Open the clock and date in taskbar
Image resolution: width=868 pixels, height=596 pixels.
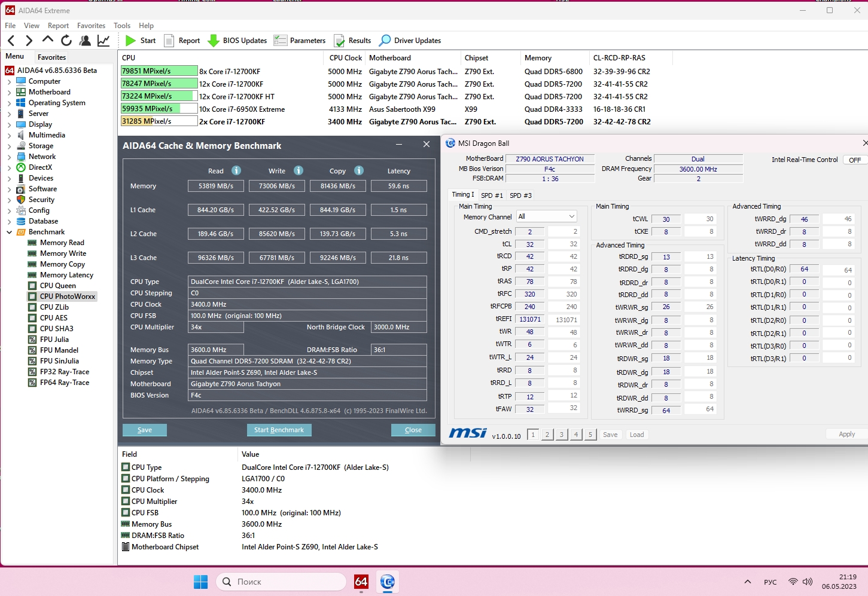click(839, 582)
